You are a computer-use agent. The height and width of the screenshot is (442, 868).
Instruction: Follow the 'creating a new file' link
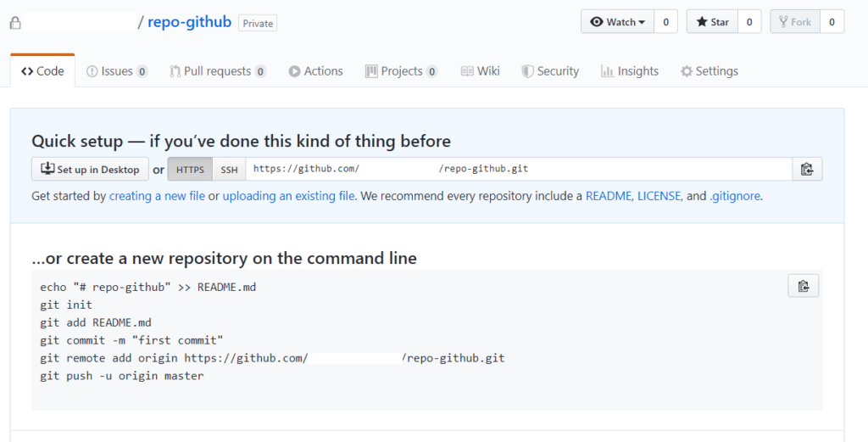(157, 196)
